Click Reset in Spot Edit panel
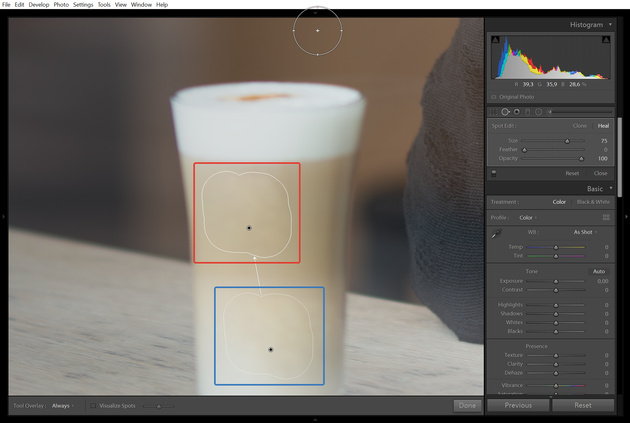This screenshot has width=630, height=423. point(572,174)
